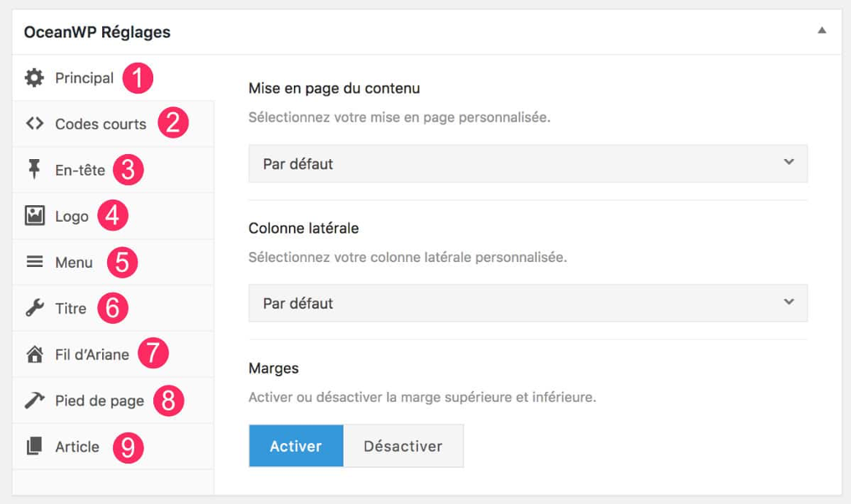Select the Article tab
The image size is (851, 504).
coord(113,446)
